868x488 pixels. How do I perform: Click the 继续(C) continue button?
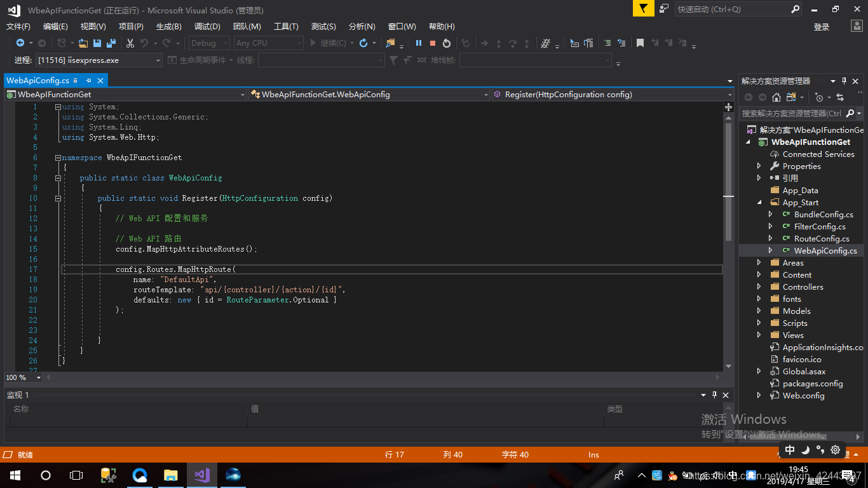tap(329, 43)
